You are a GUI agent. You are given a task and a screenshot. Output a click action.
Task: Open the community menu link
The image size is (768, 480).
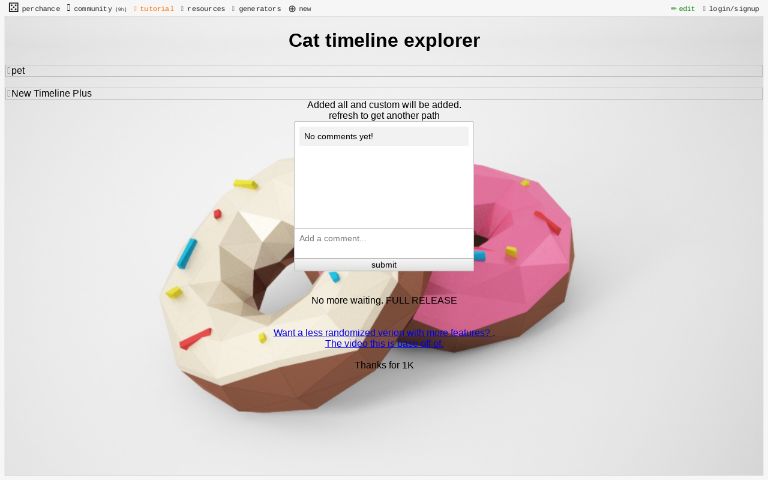click(96, 8)
